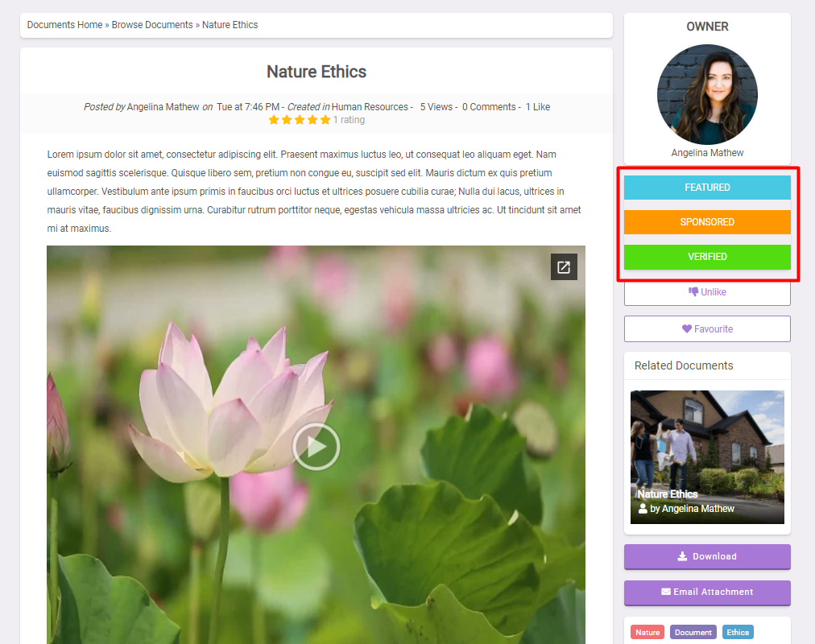Select the Ethics tag
Viewport: 815px width, 644px height.
pos(738,632)
